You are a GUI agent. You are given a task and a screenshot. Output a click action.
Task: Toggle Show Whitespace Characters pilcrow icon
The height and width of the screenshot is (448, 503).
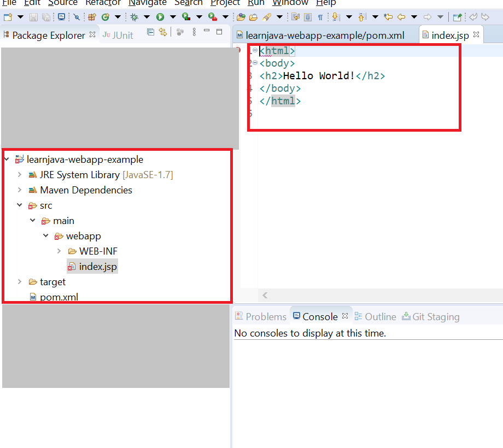click(x=320, y=17)
